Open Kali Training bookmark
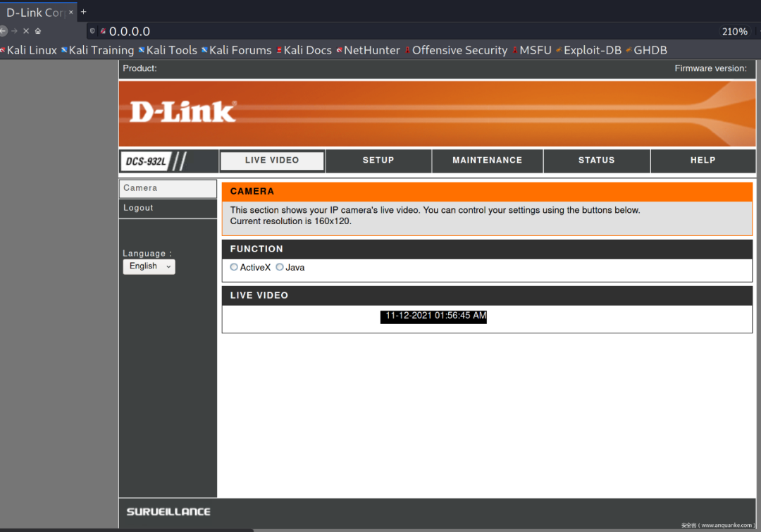Viewport: 761px width, 532px height. (97, 50)
